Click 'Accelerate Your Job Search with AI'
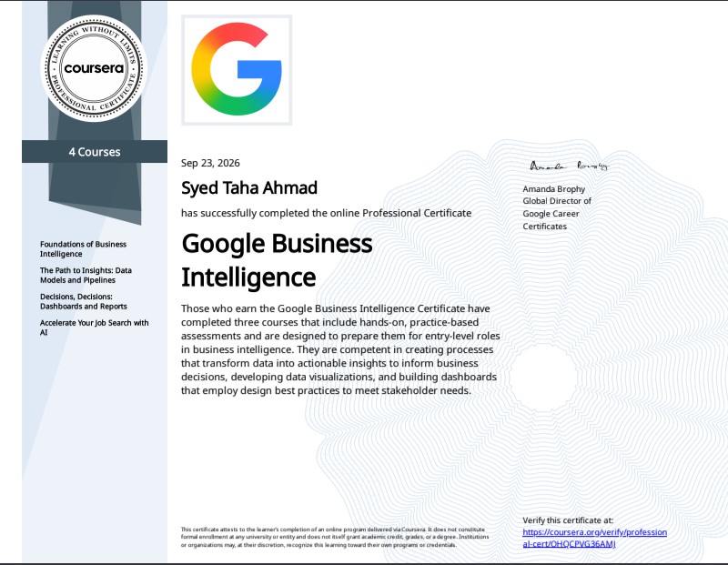This screenshot has height=565, width=728. point(95,328)
